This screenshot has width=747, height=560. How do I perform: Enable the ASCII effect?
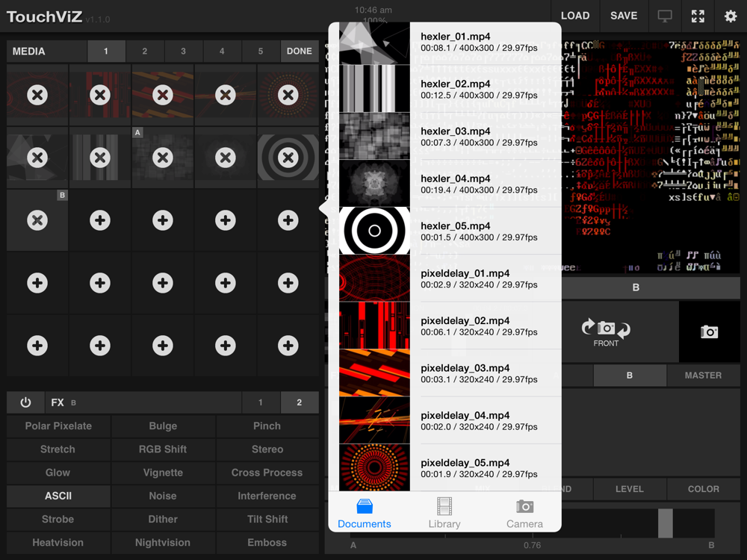[x=58, y=496]
